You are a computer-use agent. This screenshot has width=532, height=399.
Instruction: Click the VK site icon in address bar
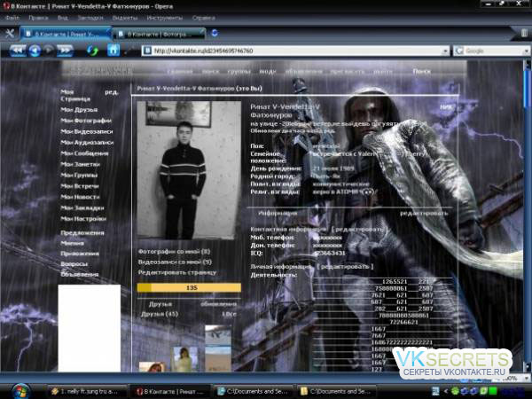click(x=147, y=51)
